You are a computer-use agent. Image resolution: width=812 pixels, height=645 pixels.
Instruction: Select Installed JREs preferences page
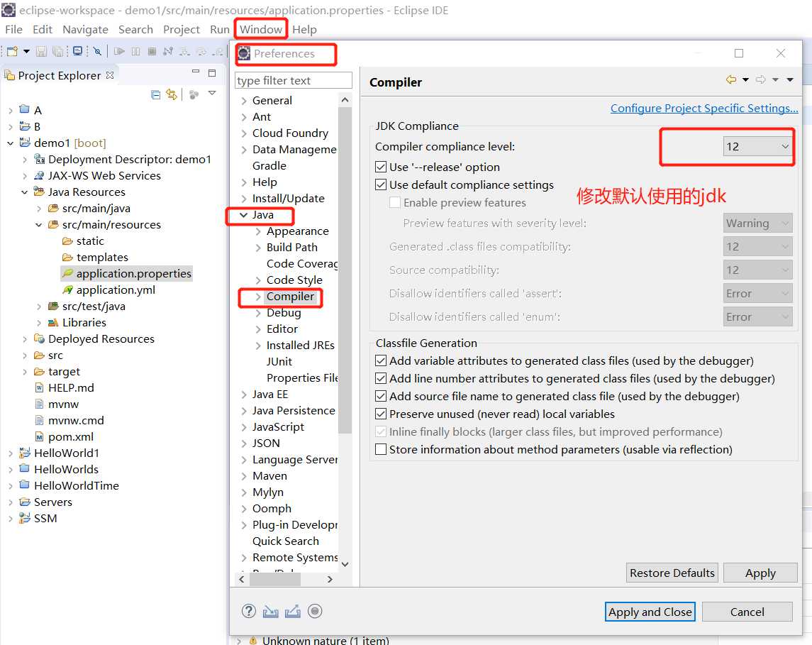point(301,345)
